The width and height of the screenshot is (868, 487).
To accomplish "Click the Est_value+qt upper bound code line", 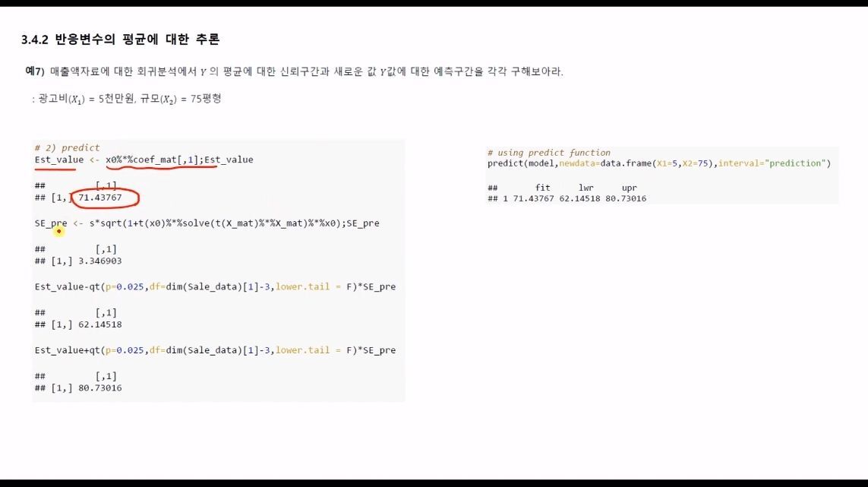I will 216,350.
